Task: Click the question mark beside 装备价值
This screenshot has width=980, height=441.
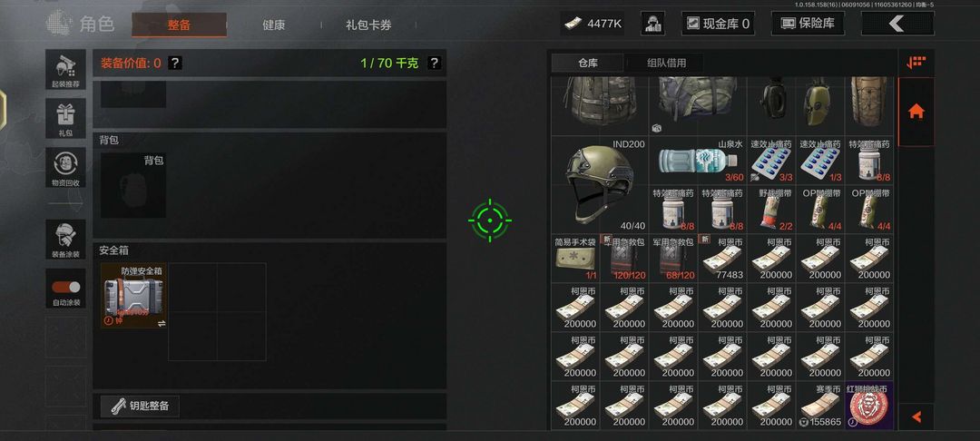Action: tap(175, 63)
